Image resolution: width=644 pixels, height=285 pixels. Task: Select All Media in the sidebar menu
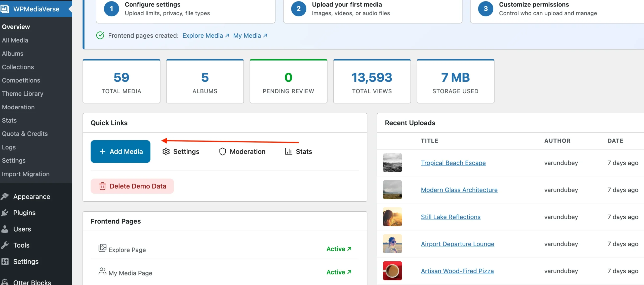15,40
